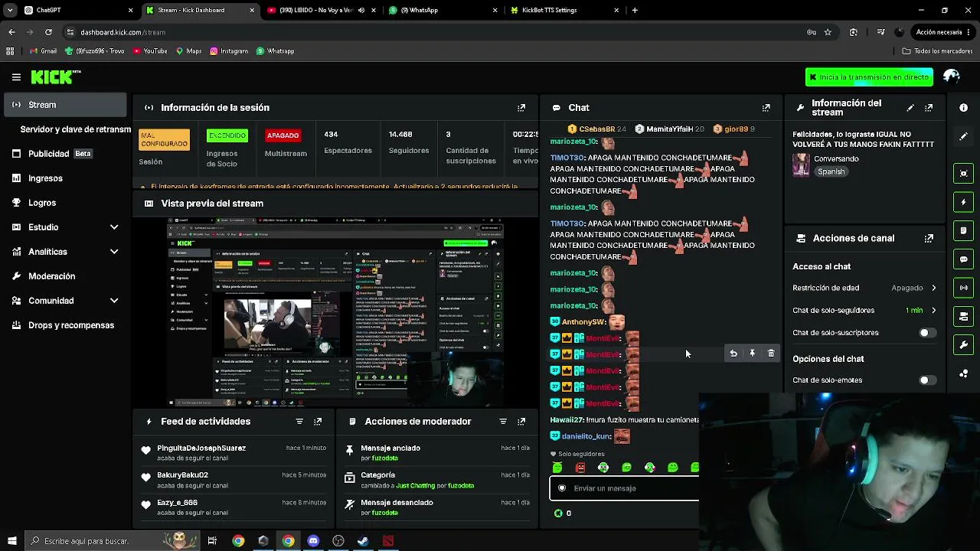Screen dimensions: 980x551
Task: Expand the Comunidad sidebar section
Action: pyautogui.click(x=114, y=301)
